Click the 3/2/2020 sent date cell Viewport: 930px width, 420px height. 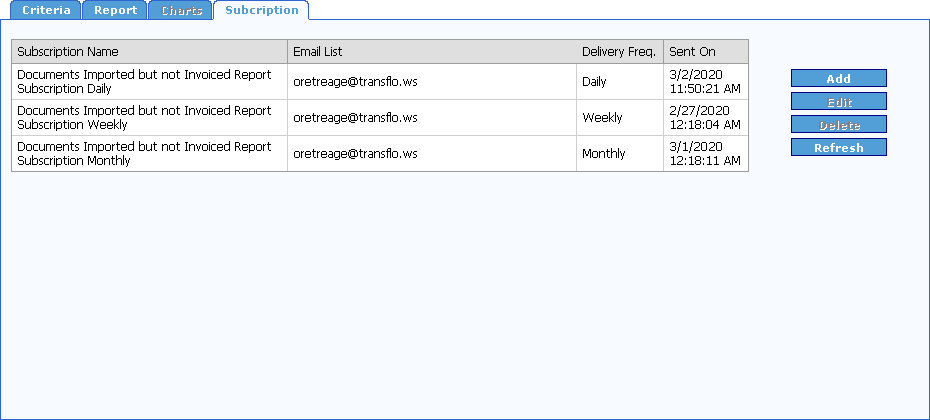[x=704, y=82]
